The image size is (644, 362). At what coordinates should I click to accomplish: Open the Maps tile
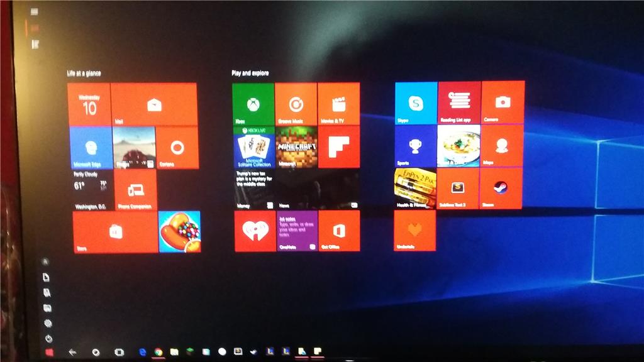[501, 145]
